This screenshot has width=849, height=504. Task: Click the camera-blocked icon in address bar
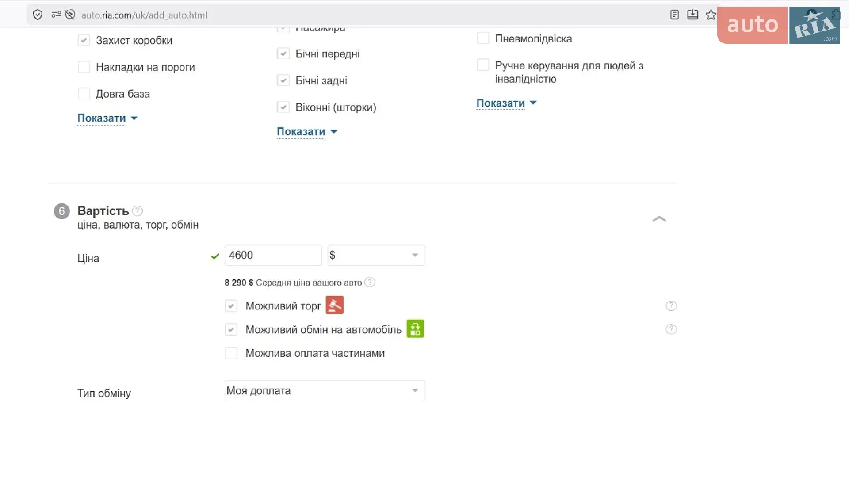point(70,15)
